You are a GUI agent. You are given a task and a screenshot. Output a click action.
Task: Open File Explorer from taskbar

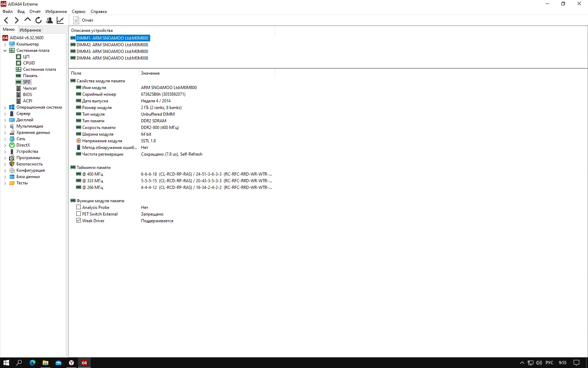click(45, 363)
